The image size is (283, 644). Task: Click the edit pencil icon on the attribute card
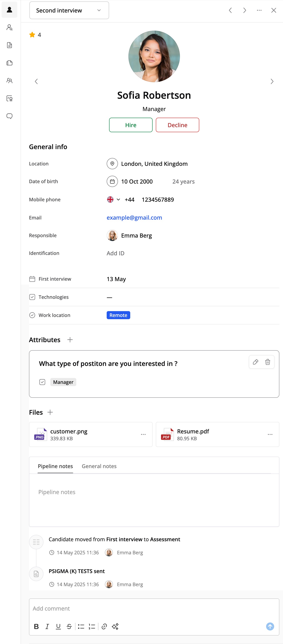(x=255, y=362)
